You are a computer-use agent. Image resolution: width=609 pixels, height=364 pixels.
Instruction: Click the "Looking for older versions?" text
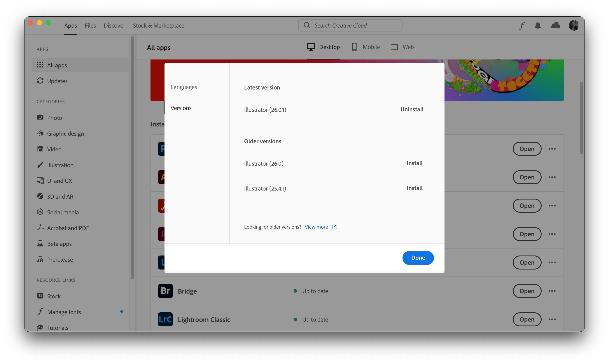273,227
